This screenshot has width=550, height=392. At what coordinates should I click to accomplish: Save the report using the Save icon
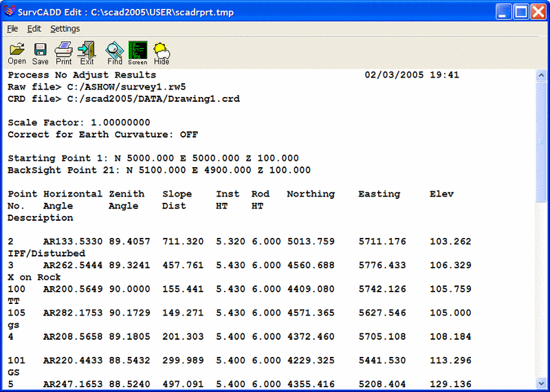(x=41, y=54)
